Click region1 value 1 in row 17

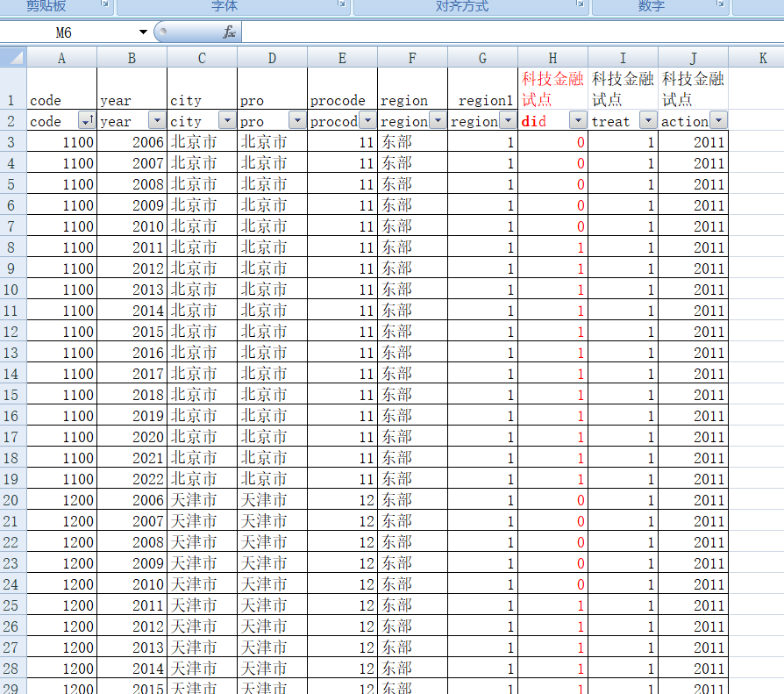(x=482, y=437)
